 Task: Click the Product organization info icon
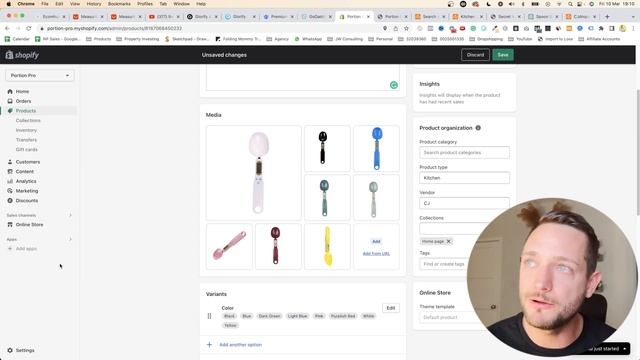[x=478, y=128]
